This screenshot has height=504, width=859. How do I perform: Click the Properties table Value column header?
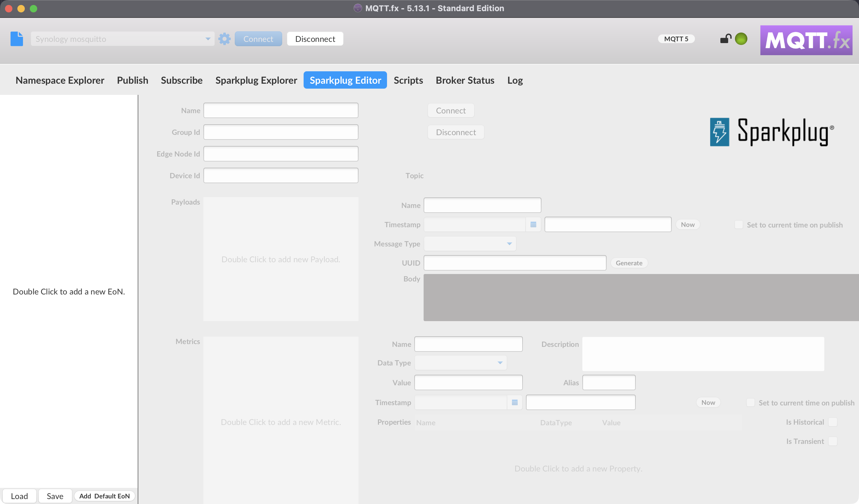(611, 422)
